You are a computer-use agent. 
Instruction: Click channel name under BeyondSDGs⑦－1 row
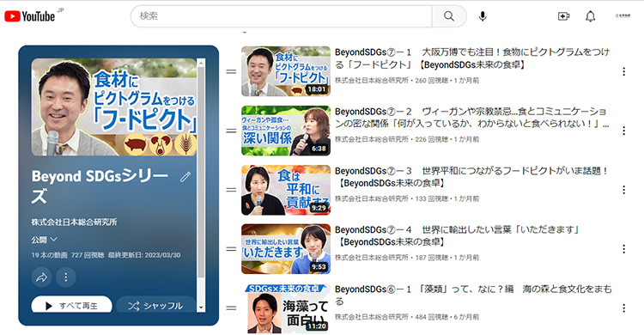pos(371,81)
